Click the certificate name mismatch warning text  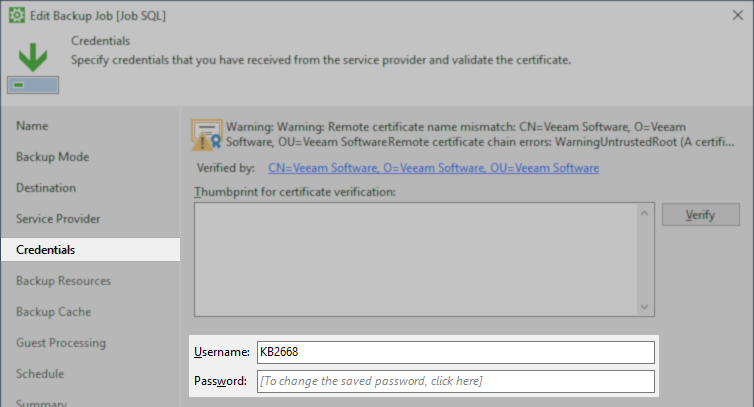tap(480, 134)
